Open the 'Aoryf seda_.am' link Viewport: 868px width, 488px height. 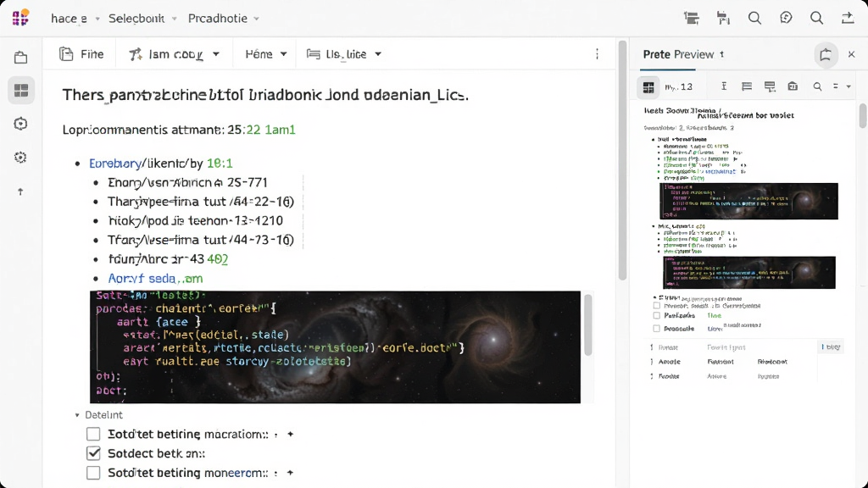click(155, 278)
